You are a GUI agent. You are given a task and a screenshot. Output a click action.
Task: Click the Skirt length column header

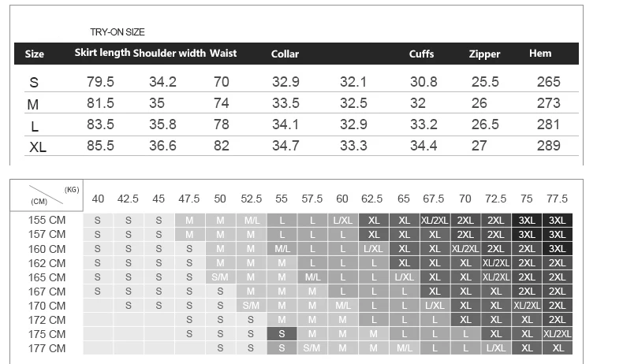point(103,53)
